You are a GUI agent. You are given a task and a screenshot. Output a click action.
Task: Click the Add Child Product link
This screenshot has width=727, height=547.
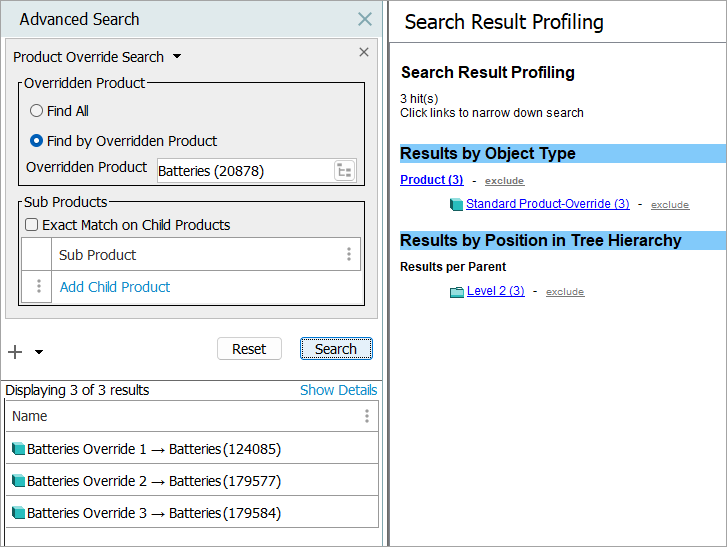pos(115,287)
